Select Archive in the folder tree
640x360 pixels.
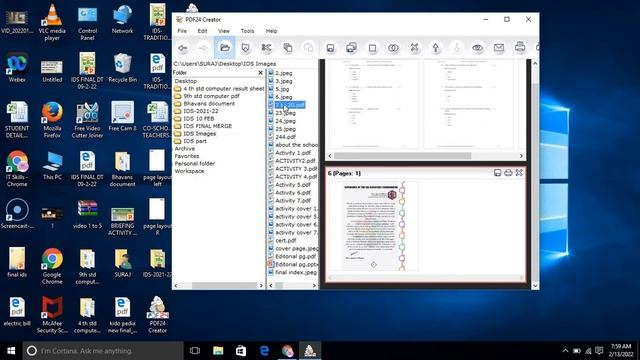tap(184, 149)
